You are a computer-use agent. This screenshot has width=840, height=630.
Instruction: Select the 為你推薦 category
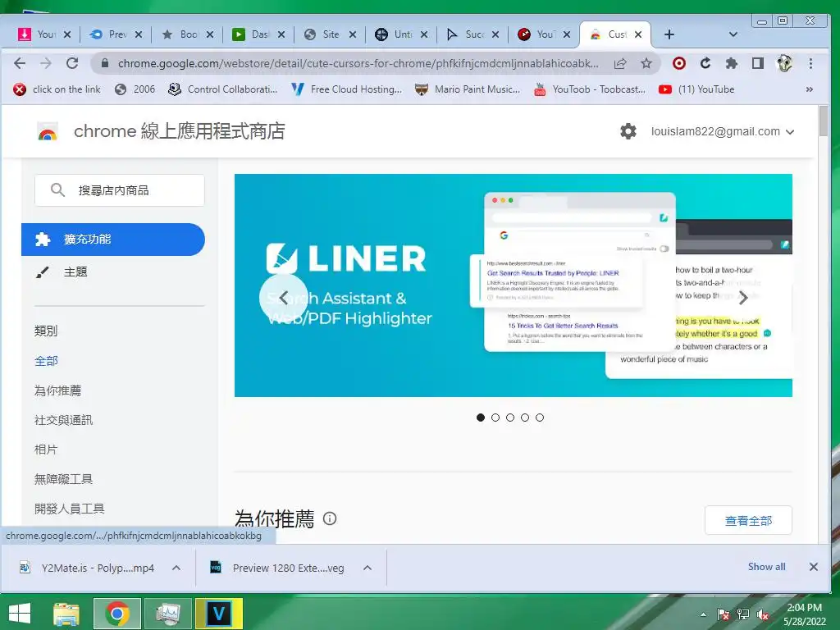[58, 390]
